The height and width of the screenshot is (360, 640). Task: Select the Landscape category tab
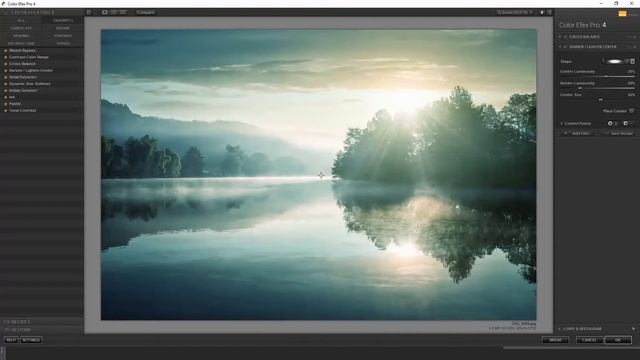pos(21,28)
